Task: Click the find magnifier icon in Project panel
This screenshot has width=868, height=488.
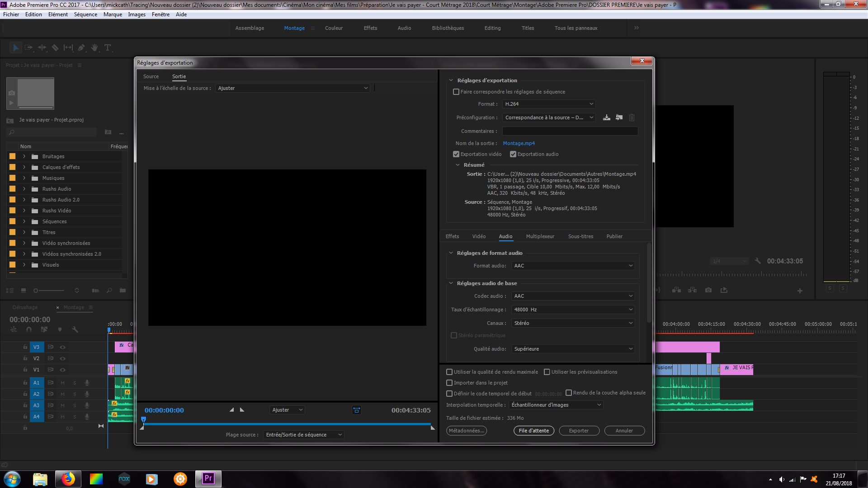Action: (109, 291)
